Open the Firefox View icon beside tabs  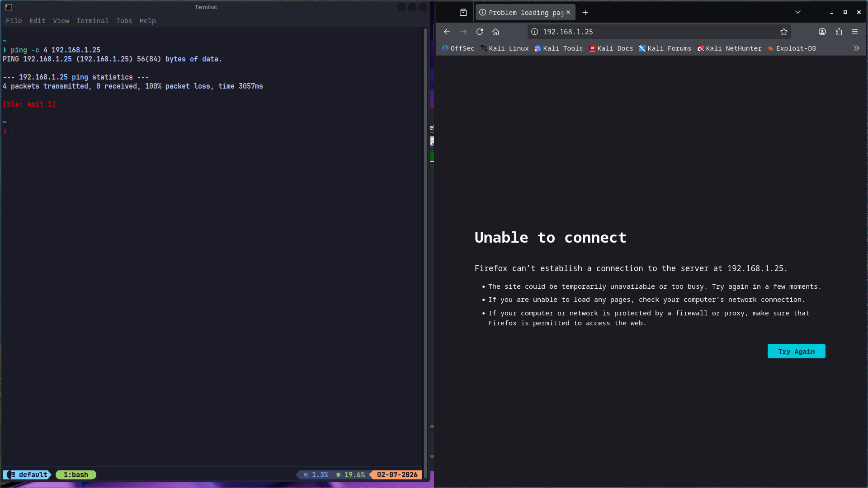pyautogui.click(x=463, y=13)
